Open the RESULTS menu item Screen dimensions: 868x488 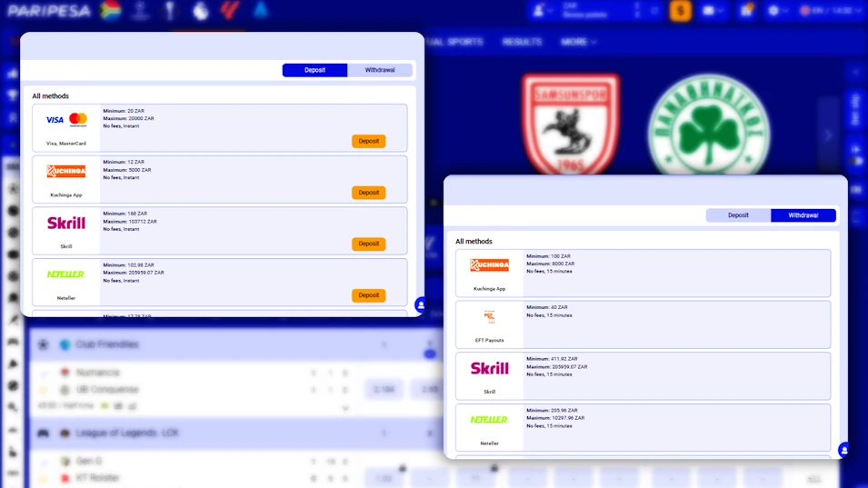pos(522,42)
